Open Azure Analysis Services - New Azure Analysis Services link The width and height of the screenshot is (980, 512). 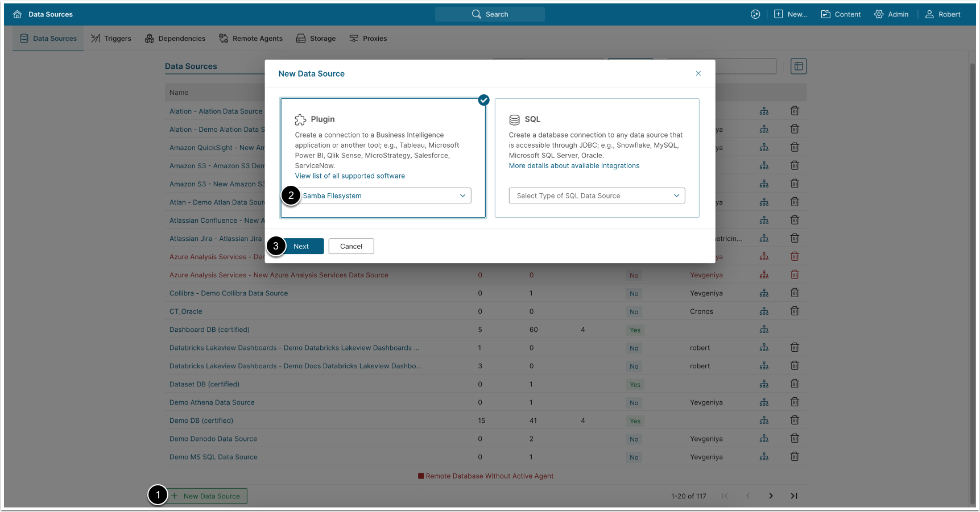pyautogui.click(x=279, y=275)
